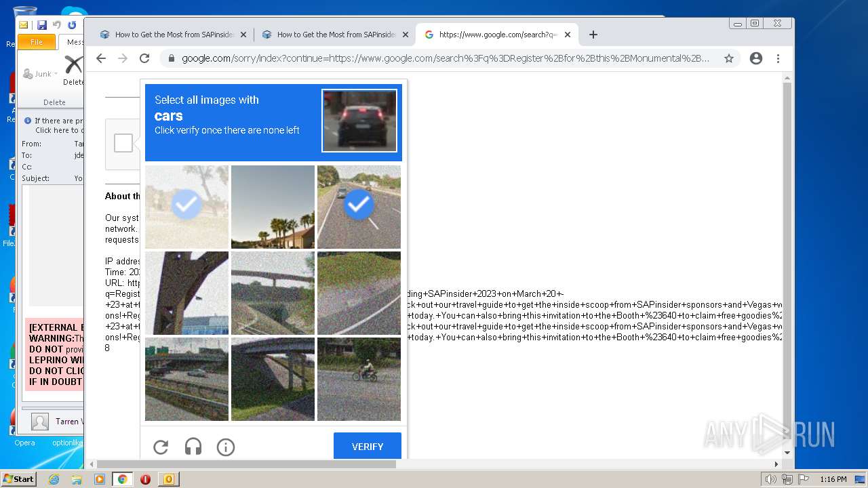Select the dark steel beam captcha tile
The width and height of the screenshot is (868, 488).
pyautogui.click(x=186, y=293)
